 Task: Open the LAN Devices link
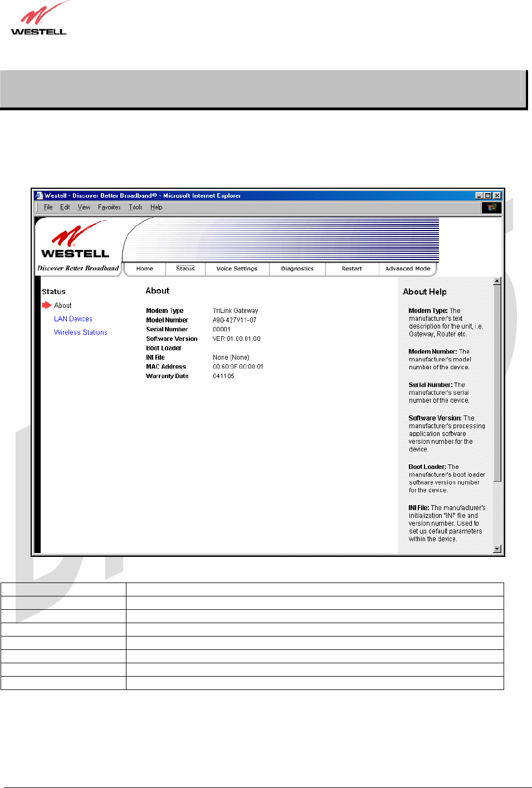(x=73, y=319)
